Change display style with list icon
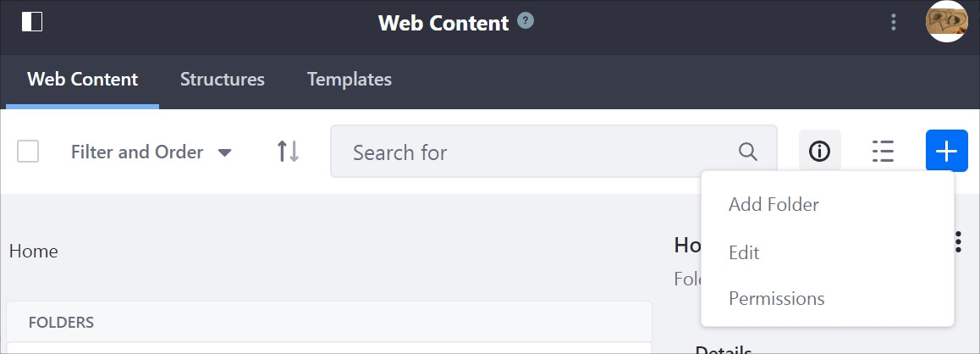 [x=883, y=152]
